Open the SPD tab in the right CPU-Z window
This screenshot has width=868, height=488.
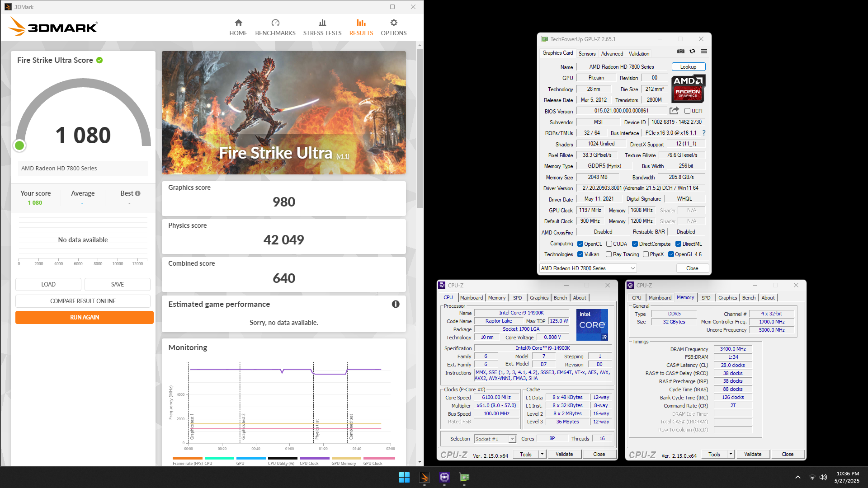[x=706, y=298]
